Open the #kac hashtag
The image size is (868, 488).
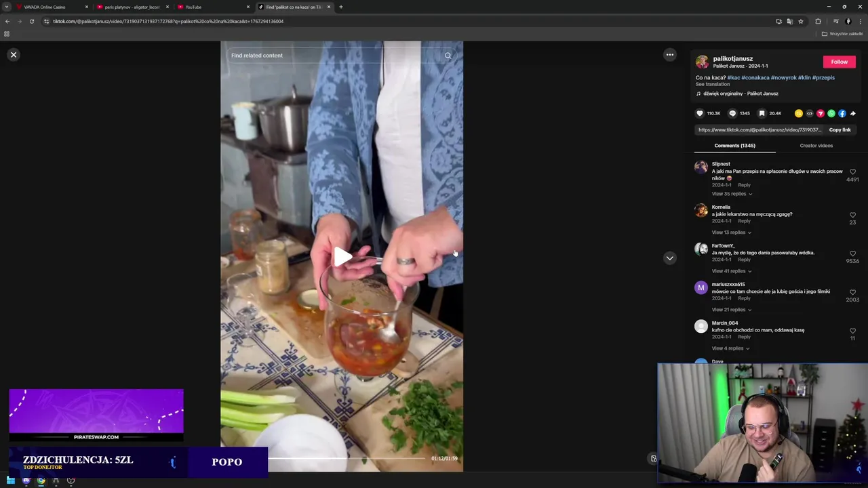(x=734, y=77)
